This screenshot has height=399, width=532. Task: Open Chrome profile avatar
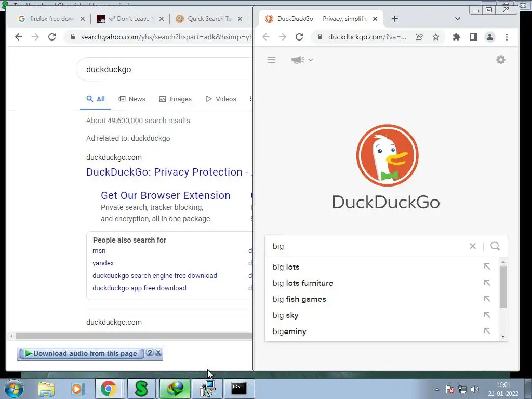coord(490,37)
